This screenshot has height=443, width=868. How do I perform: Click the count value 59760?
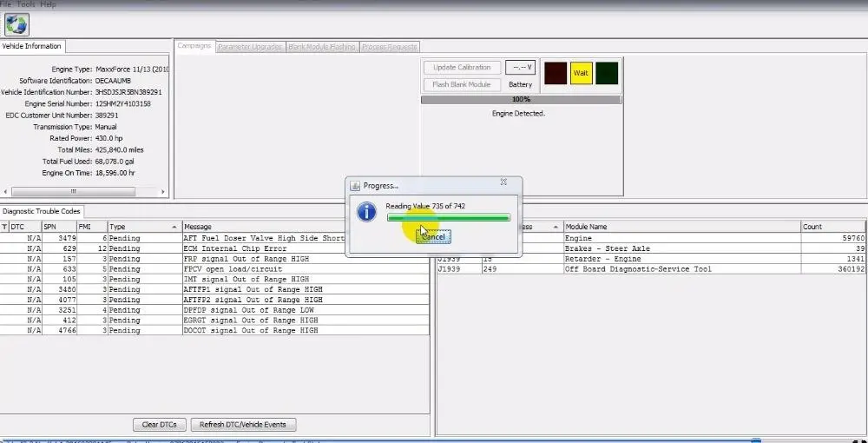(853, 238)
